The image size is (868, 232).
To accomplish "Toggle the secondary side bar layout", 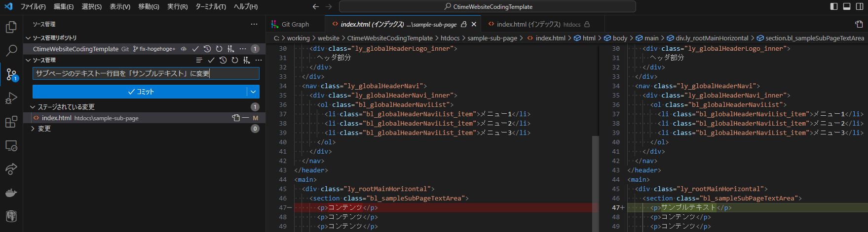I will [860, 7].
